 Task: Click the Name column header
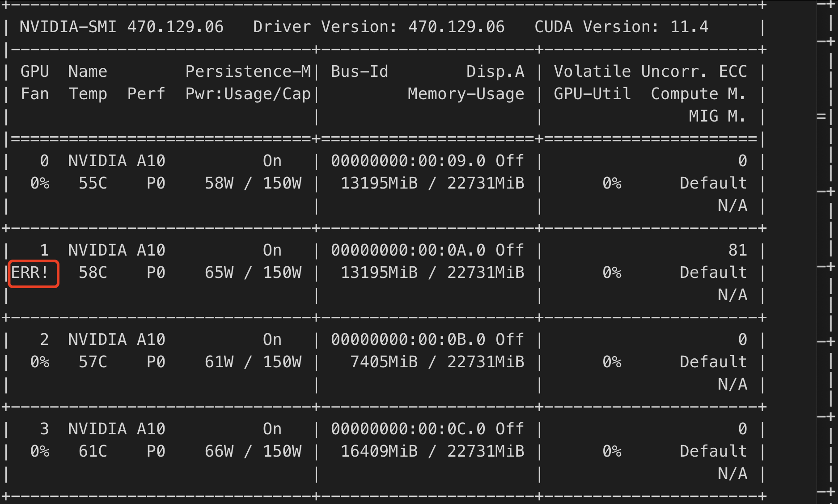88,71
